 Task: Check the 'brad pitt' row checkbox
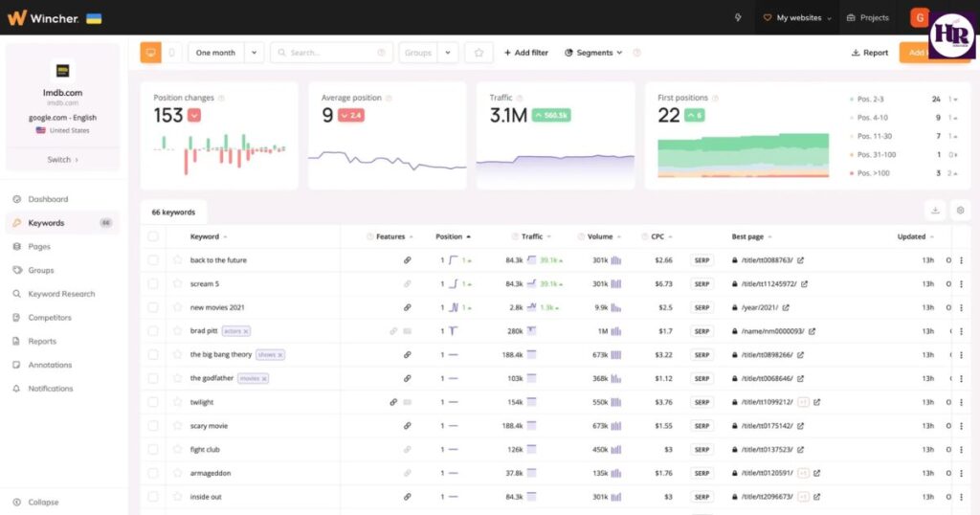tap(153, 331)
